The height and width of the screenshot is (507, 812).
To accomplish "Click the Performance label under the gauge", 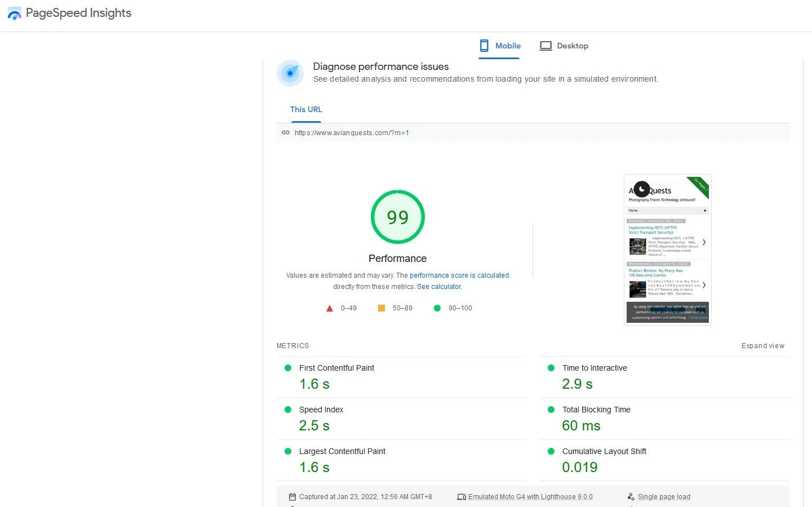I will pyautogui.click(x=397, y=259).
